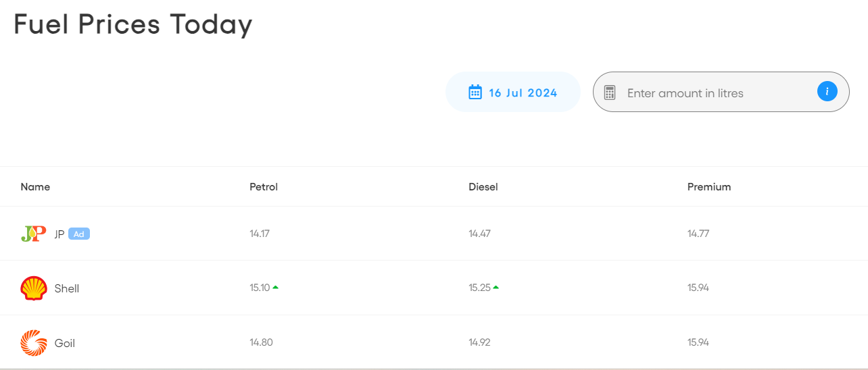Image resolution: width=868 pixels, height=370 pixels.
Task: Click the JP company logo
Action: pos(33,234)
